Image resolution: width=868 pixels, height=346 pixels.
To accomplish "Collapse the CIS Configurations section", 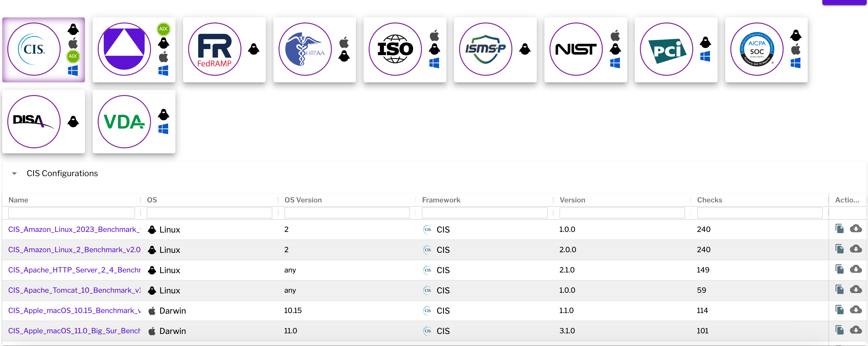I will point(14,173).
